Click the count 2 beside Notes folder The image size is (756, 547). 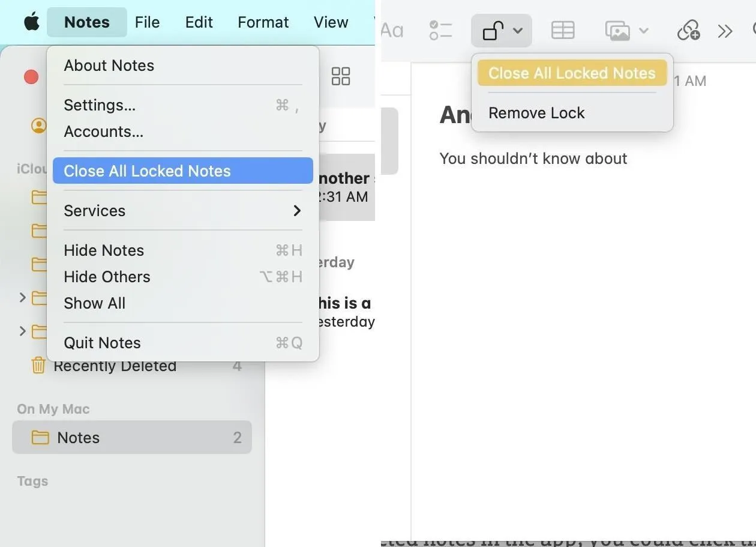[237, 438]
